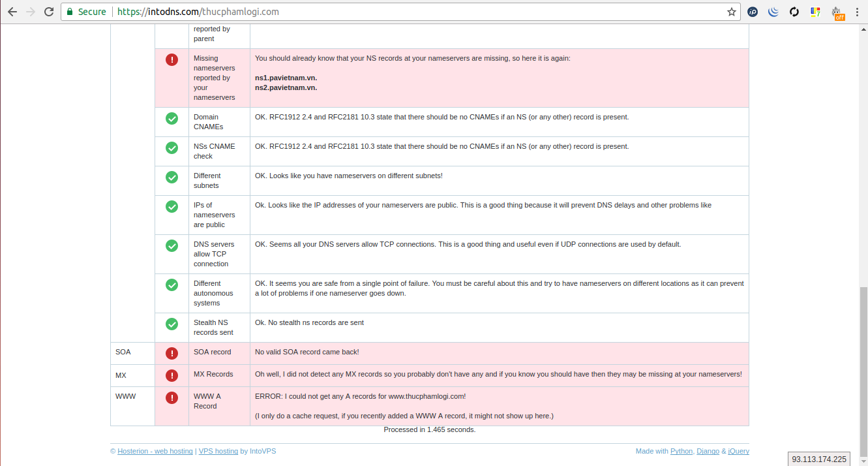Click the red error icon for MX Records

point(172,375)
